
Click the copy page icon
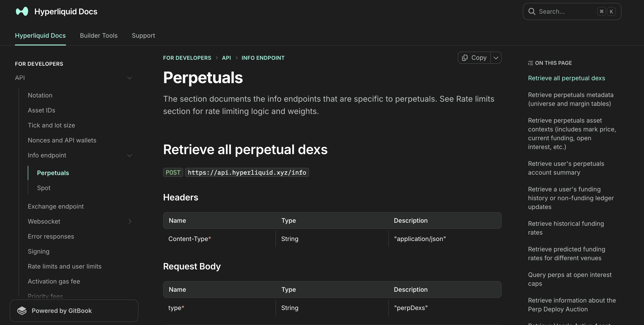pos(465,58)
